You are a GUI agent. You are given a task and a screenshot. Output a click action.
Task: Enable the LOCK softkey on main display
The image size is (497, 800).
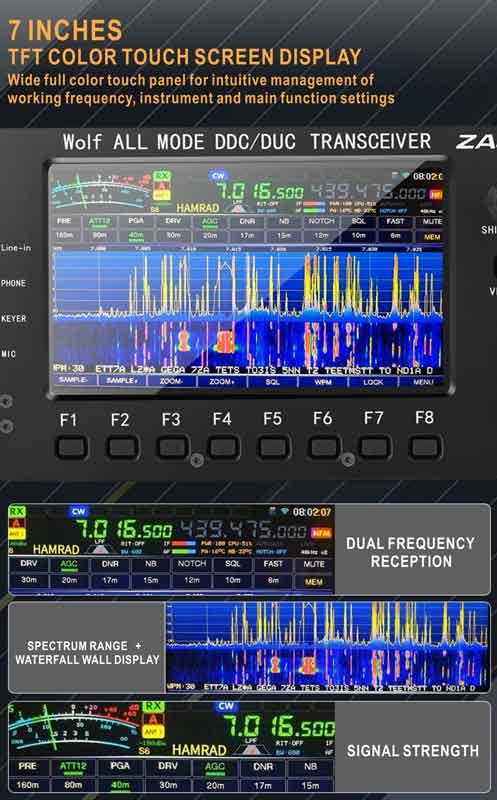[373, 382]
